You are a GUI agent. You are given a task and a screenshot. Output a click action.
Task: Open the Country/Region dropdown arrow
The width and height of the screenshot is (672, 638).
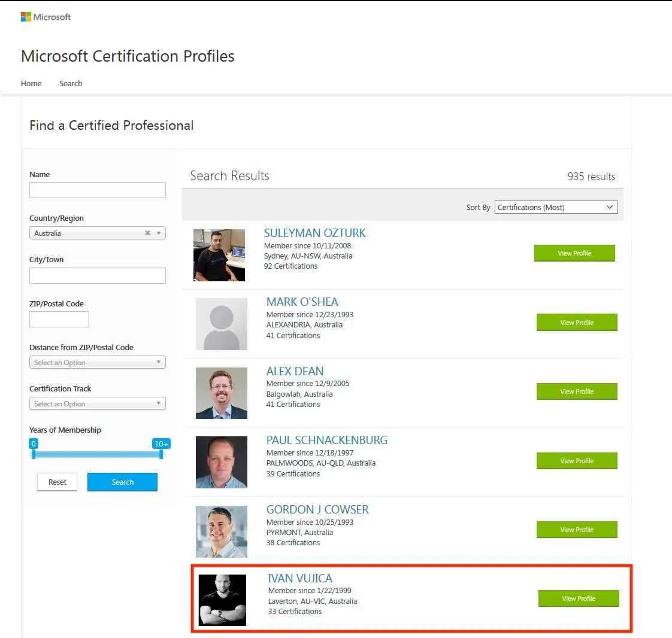[159, 233]
